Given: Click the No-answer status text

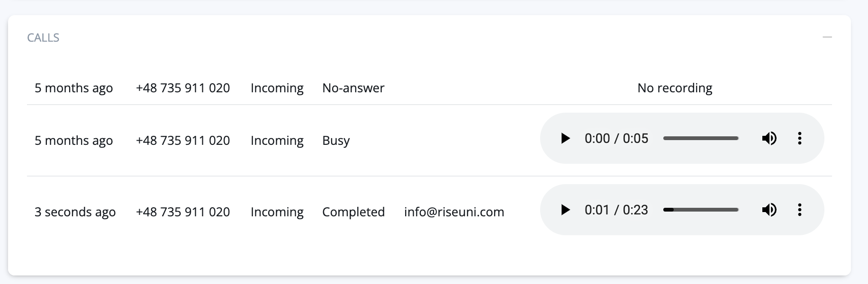Looking at the screenshot, I should coord(353,88).
